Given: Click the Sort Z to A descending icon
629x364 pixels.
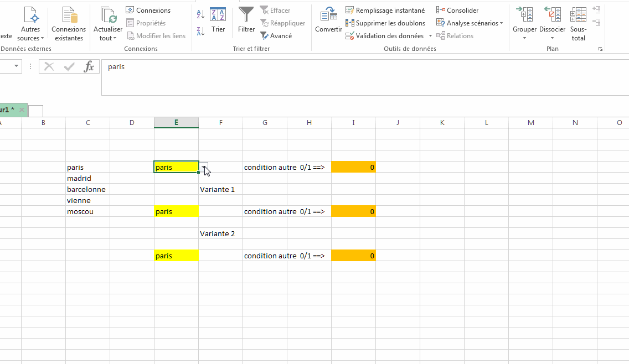Looking at the screenshot, I should point(201,32).
